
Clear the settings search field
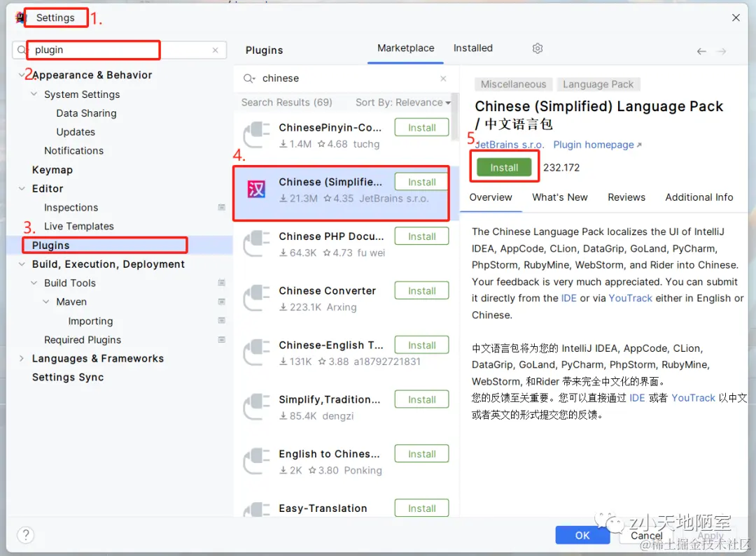point(215,50)
